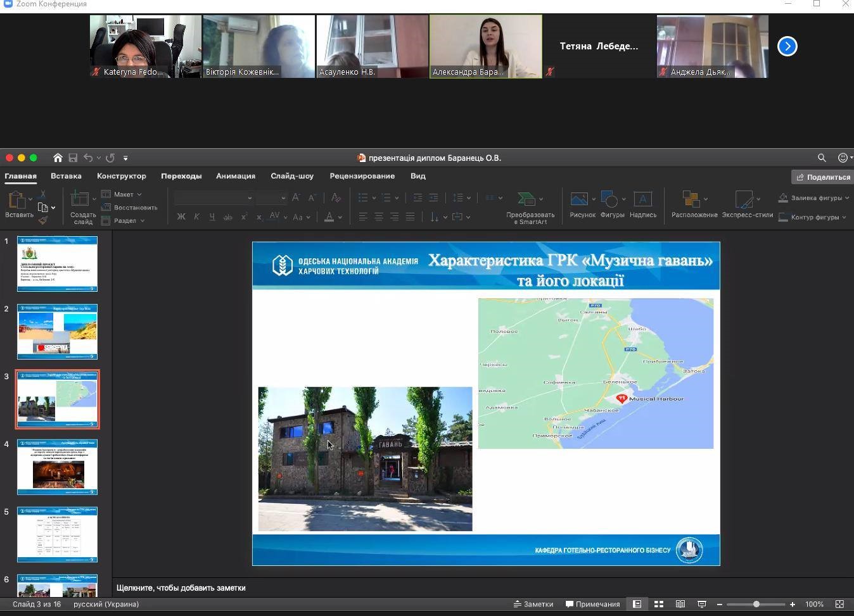Click the Примечания button in status bar
Image resolution: width=854 pixels, height=616 pixels.
592,604
